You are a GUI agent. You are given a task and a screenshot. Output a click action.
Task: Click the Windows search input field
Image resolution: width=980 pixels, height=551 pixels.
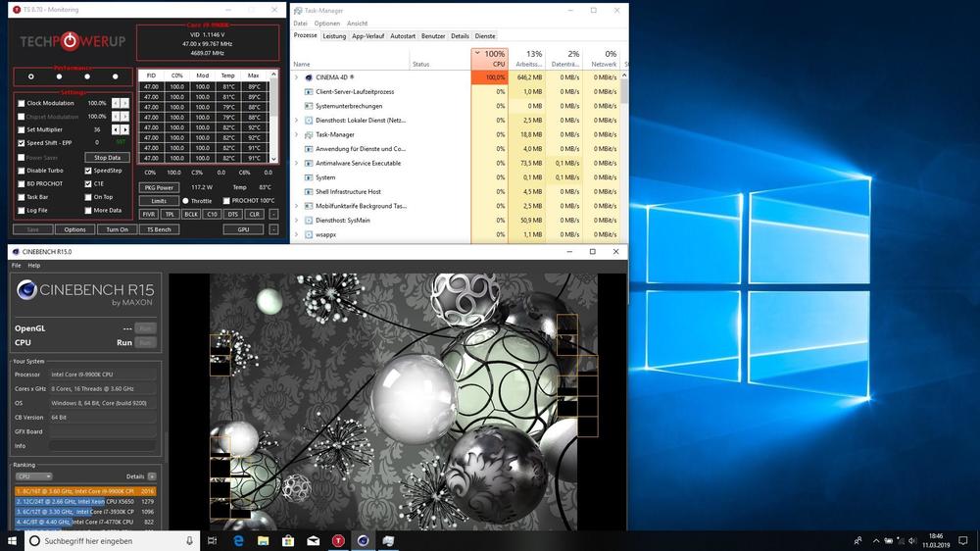98,540
